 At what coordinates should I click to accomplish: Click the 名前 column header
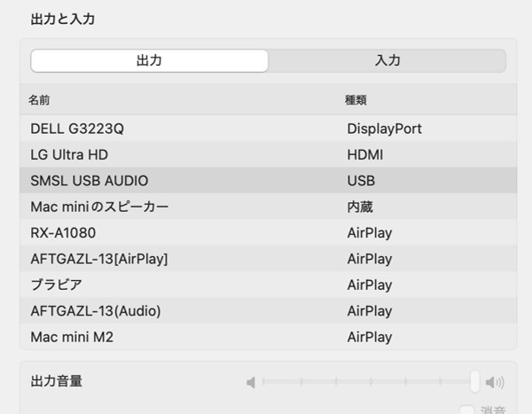pos(39,100)
